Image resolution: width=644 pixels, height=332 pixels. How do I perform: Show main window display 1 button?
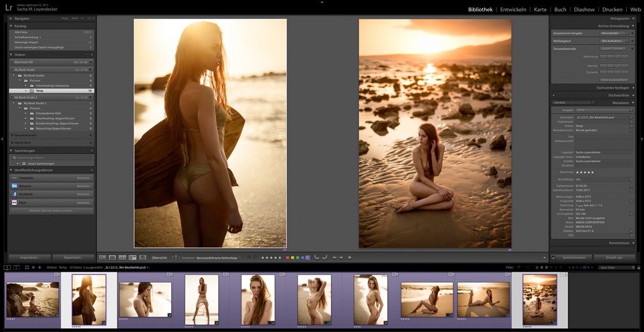(8, 267)
